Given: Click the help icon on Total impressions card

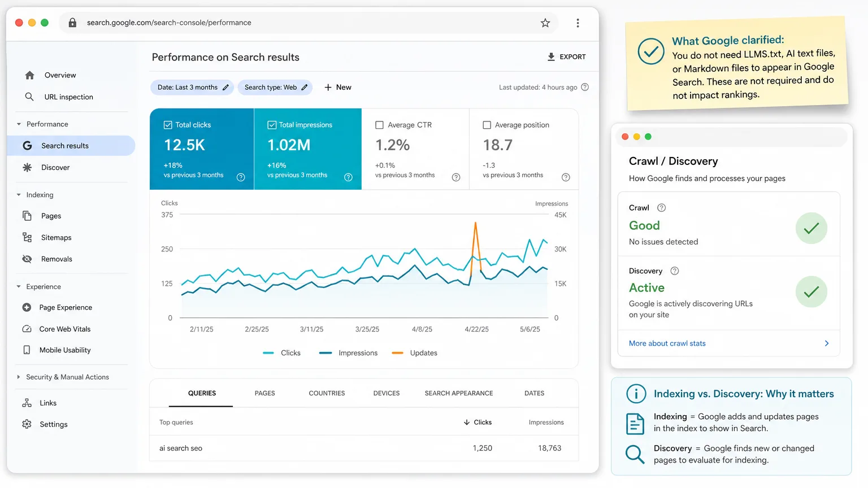Looking at the screenshot, I should coord(348,177).
